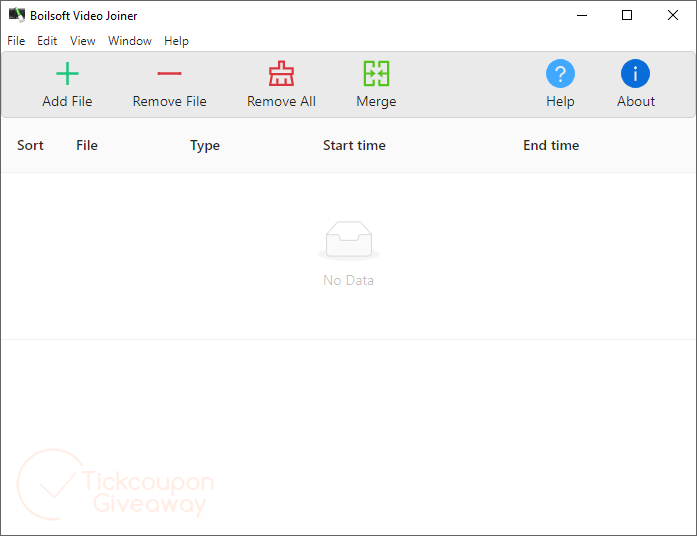697x536 pixels.
Task: Maximize the Boilsoft Video Joiner window
Action: click(x=627, y=15)
